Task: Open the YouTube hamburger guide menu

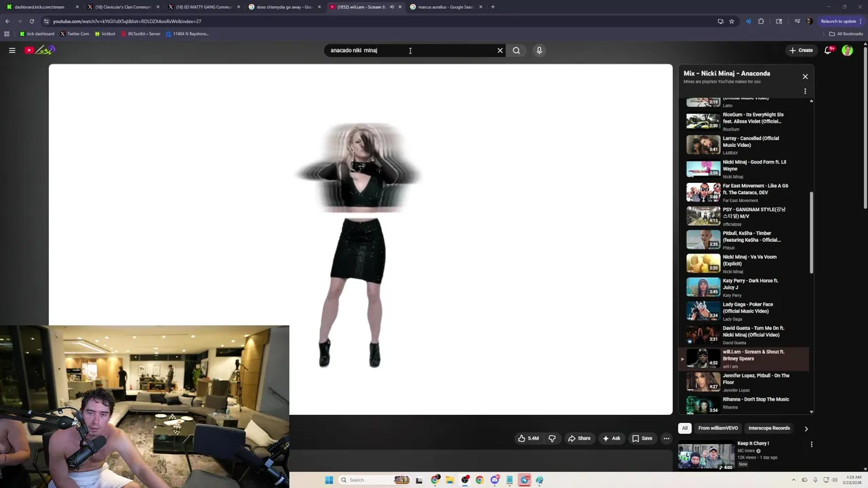Action: point(12,50)
